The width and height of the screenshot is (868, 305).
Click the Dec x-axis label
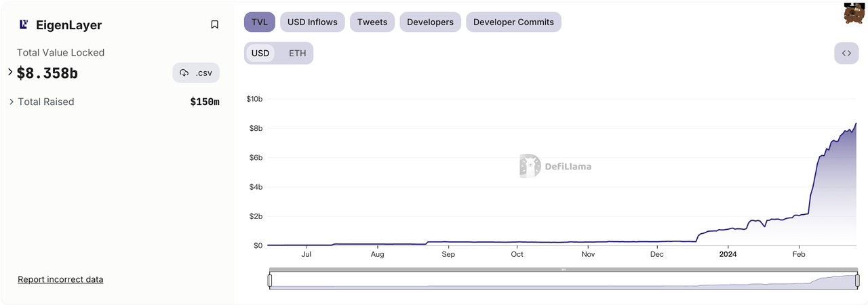pos(657,255)
